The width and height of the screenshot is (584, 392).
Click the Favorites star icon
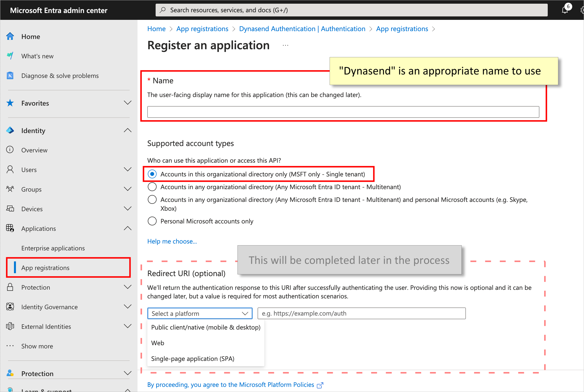10,103
